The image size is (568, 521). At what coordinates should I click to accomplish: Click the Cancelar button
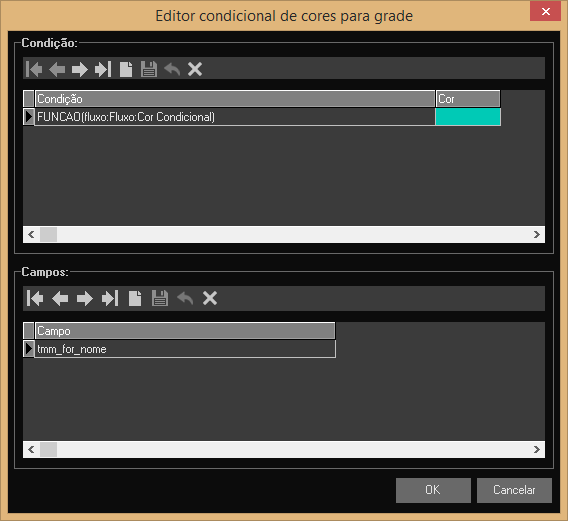(514, 490)
